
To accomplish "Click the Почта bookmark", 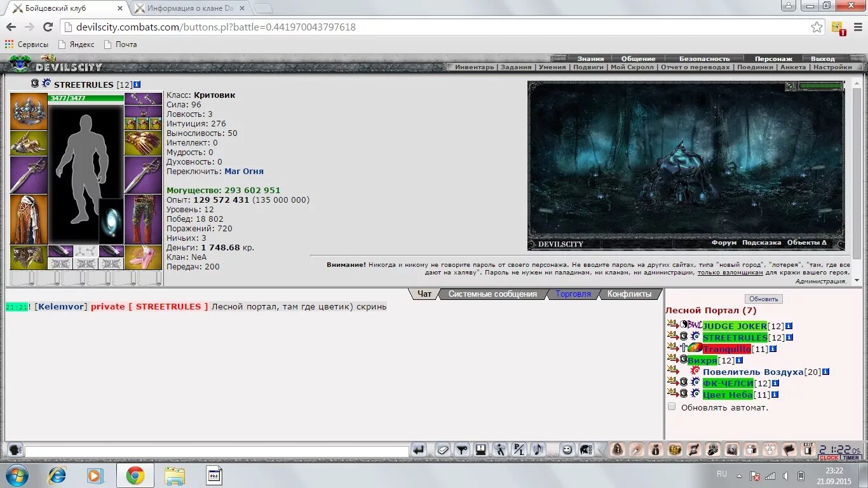I will click(120, 44).
